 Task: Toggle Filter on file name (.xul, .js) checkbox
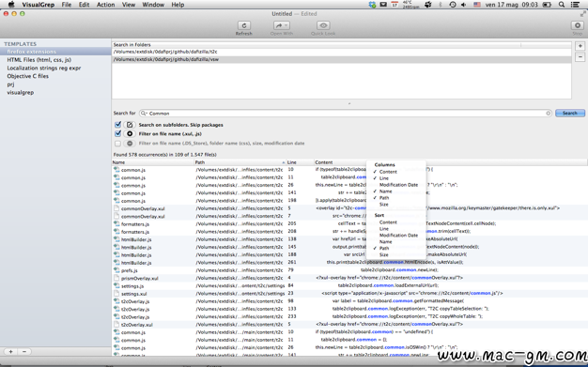[x=117, y=133]
